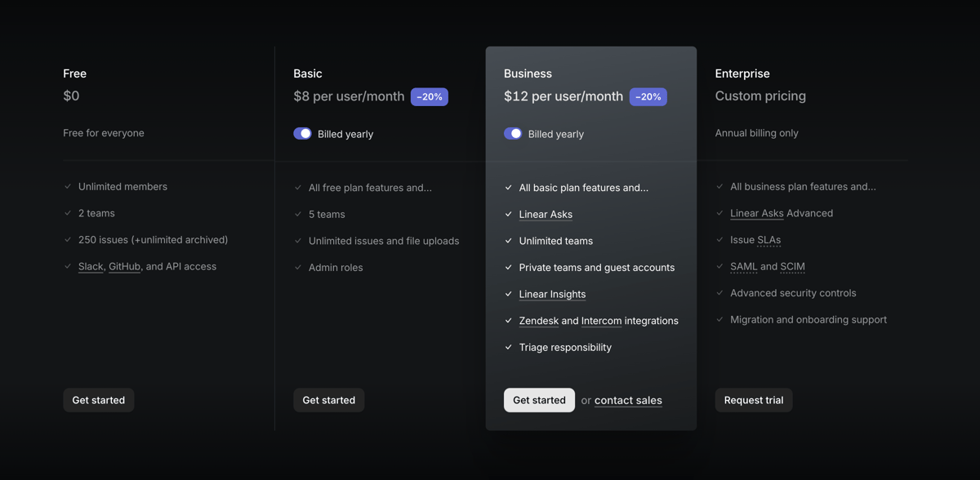Toggle Billed yearly on the Basic plan
980x480 pixels.
pos(303,133)
